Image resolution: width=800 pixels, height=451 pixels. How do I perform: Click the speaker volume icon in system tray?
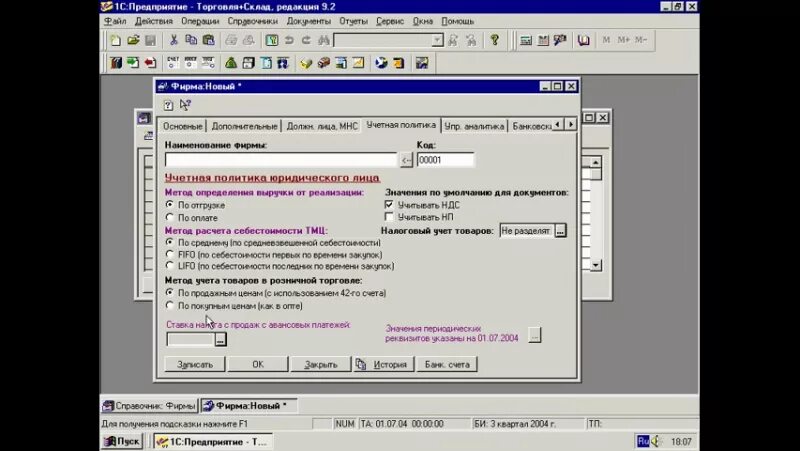coord(656,441)
